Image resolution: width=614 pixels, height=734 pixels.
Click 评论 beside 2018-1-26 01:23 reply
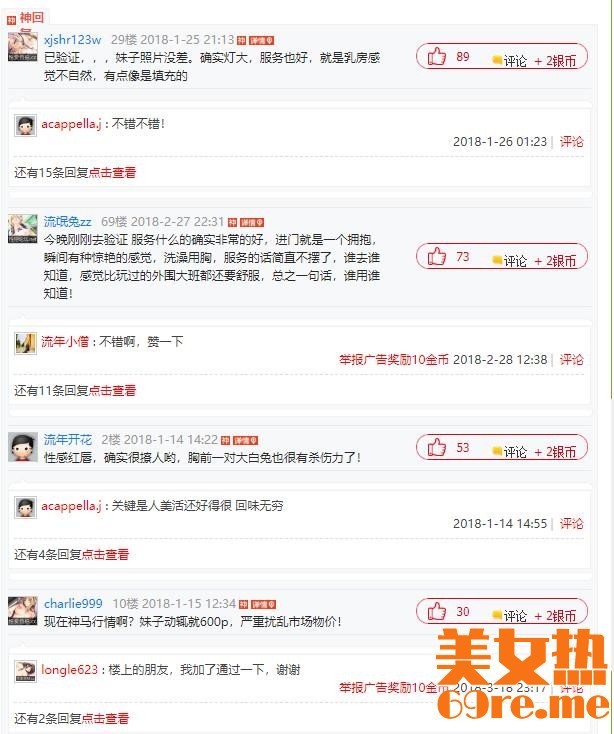pyautogui.click(x=571, y=142)
